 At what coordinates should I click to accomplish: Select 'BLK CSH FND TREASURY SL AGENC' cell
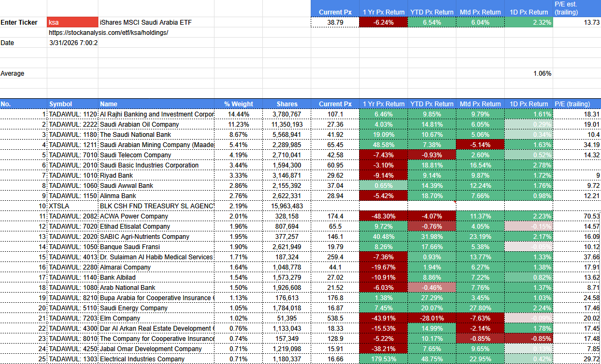(x=156, y=206)
